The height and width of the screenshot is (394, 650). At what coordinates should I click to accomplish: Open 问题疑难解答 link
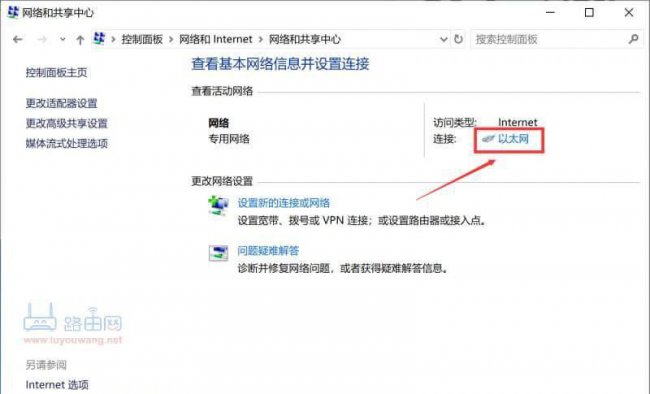[268, 251]
